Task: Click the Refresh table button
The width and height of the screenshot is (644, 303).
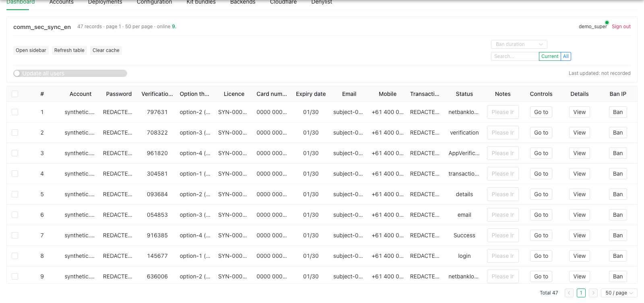Action: [69, 50]
